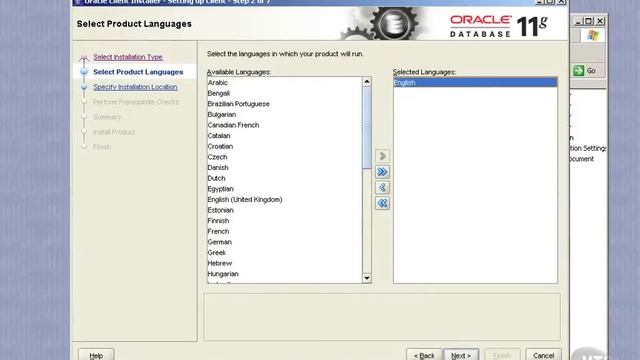Go to Select Installation Type step
The height and width of the screenshot is (360, 640).
(x=128, y=57)
